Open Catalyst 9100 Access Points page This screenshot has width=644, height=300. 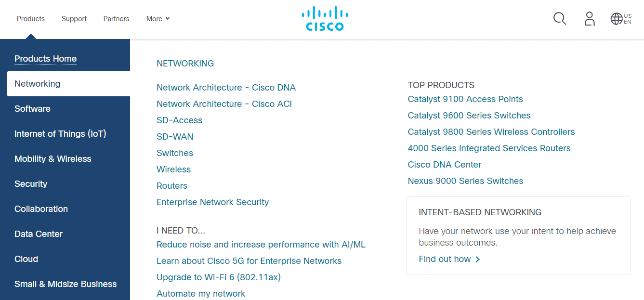pyautogui.click(x=465, y=99)
